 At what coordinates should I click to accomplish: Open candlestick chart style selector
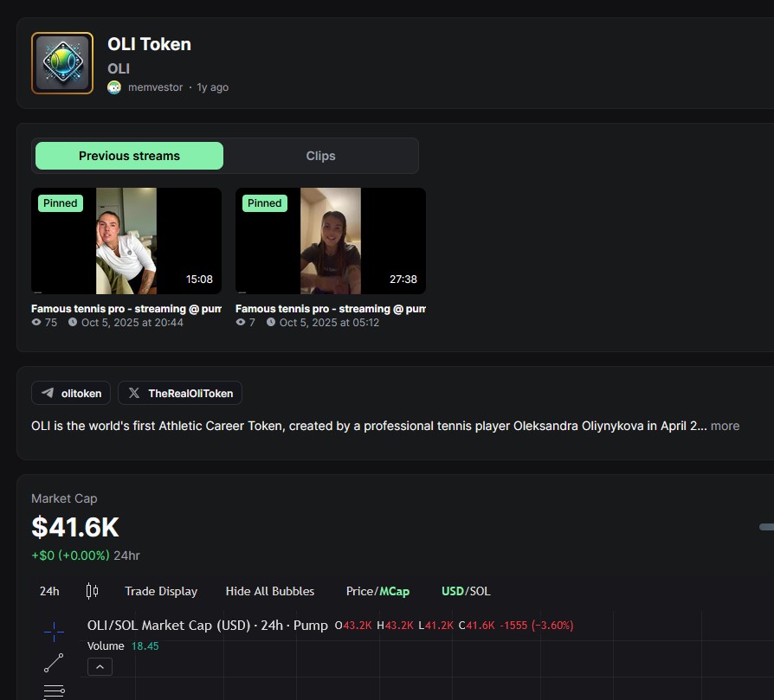pyautogui.click(x=92, y=591)
